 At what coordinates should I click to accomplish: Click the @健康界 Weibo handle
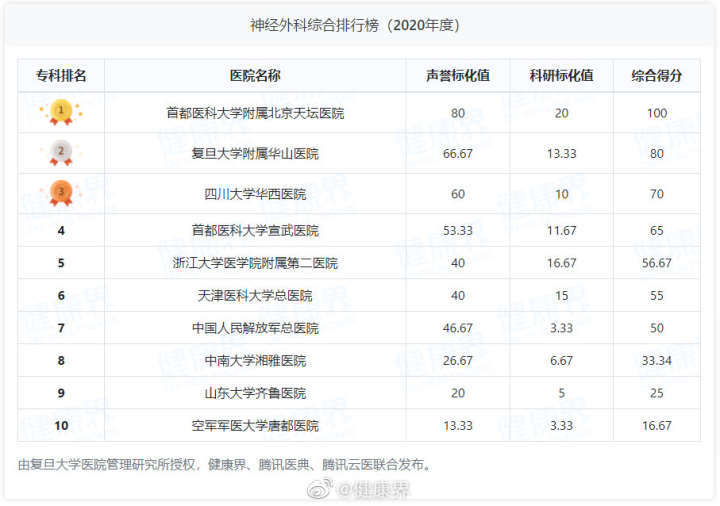coord(373,489)
